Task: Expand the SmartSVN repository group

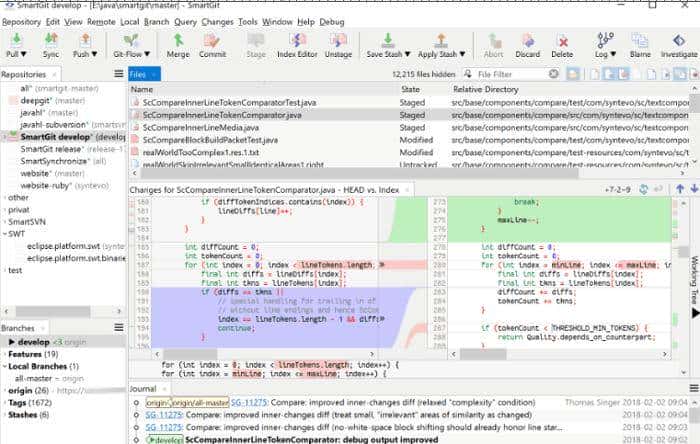Action: [4, 222]
